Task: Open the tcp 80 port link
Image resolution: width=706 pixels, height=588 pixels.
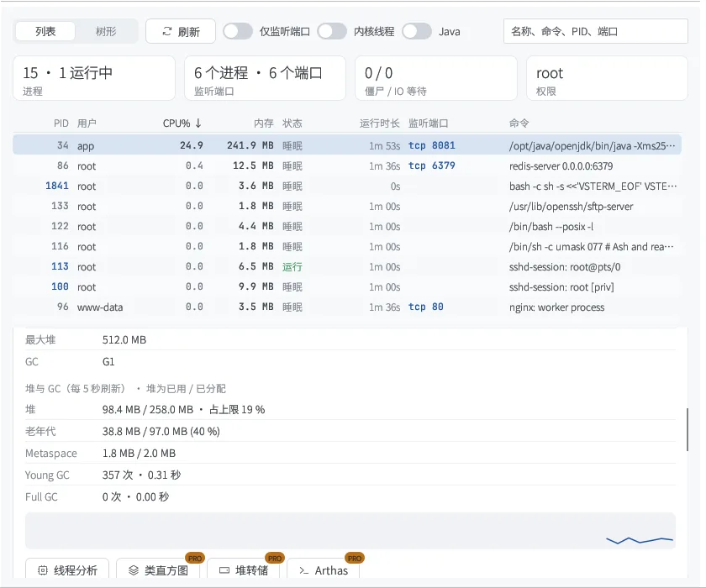Action: (x=425, y=307)
